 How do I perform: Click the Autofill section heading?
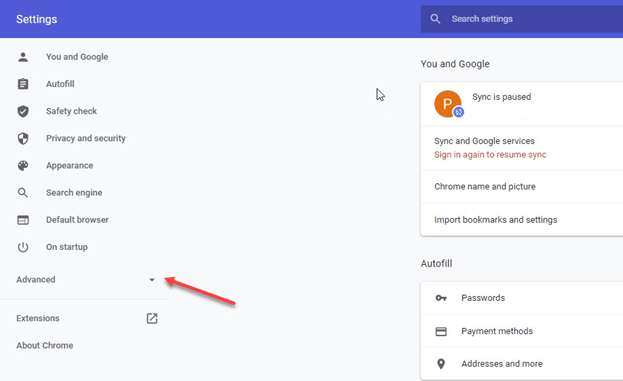click(436, 263)
